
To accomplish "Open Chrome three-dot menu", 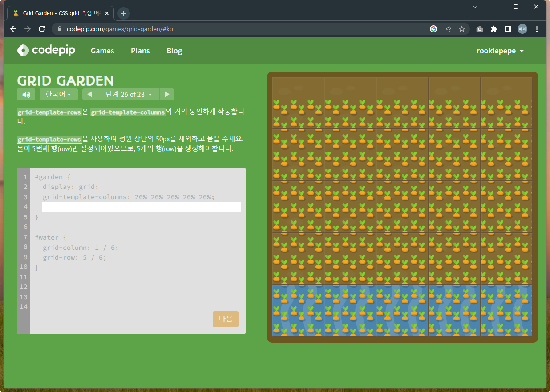I will tap(537, 29).
